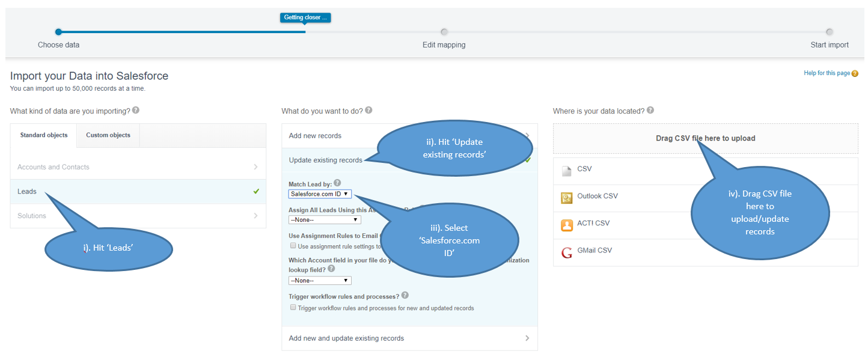This screenshot has height=354, width=868.
Task: Open the '--None--' dropdown under 'Which Account field'
Action: click(x=320, y=281)
